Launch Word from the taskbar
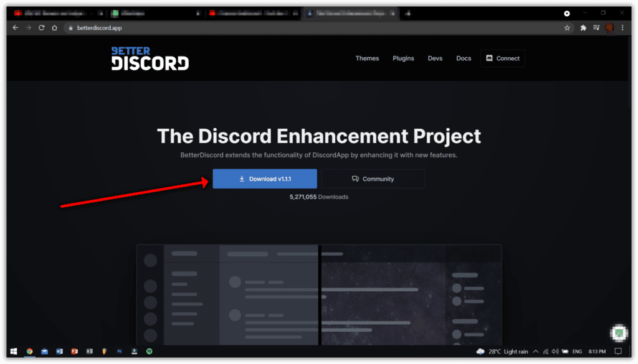638x364 pixels. pyautogui.click(x=59, y=352)
